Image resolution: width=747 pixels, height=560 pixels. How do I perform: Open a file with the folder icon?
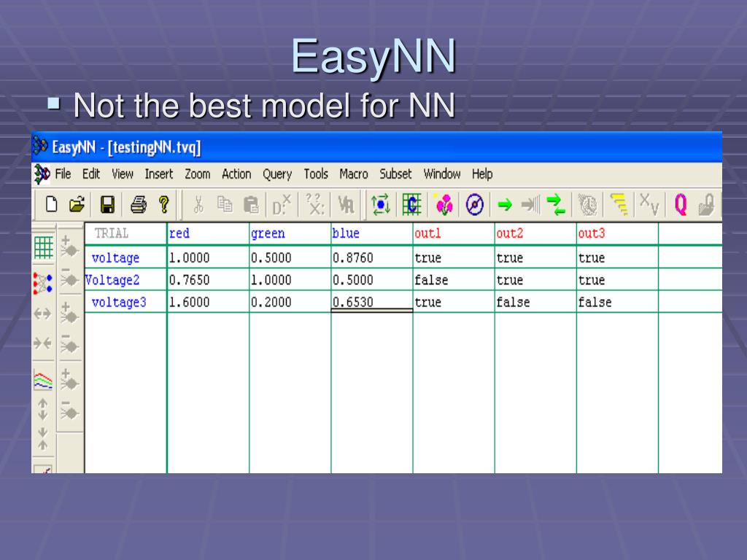(77, 205)
